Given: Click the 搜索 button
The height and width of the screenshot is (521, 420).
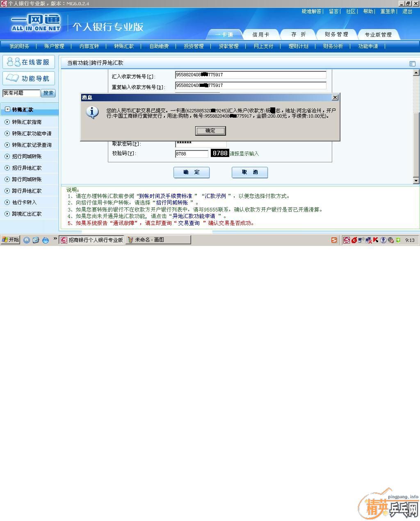Looking at the screenshot, I should [x=48, y=93].
